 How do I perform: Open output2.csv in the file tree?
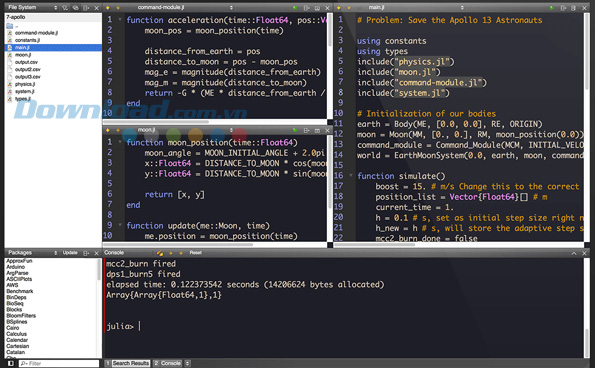coord(54,69)
